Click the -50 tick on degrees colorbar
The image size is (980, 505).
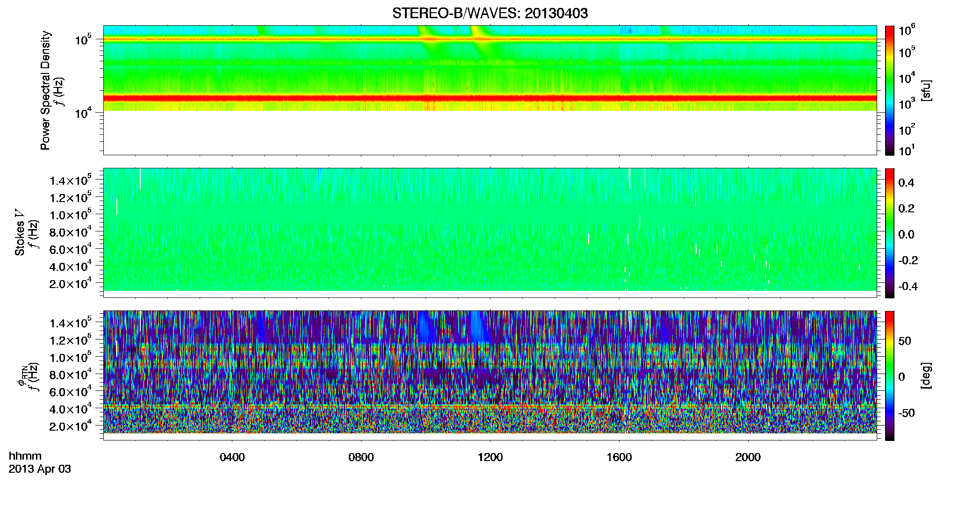tap(907, 413)
